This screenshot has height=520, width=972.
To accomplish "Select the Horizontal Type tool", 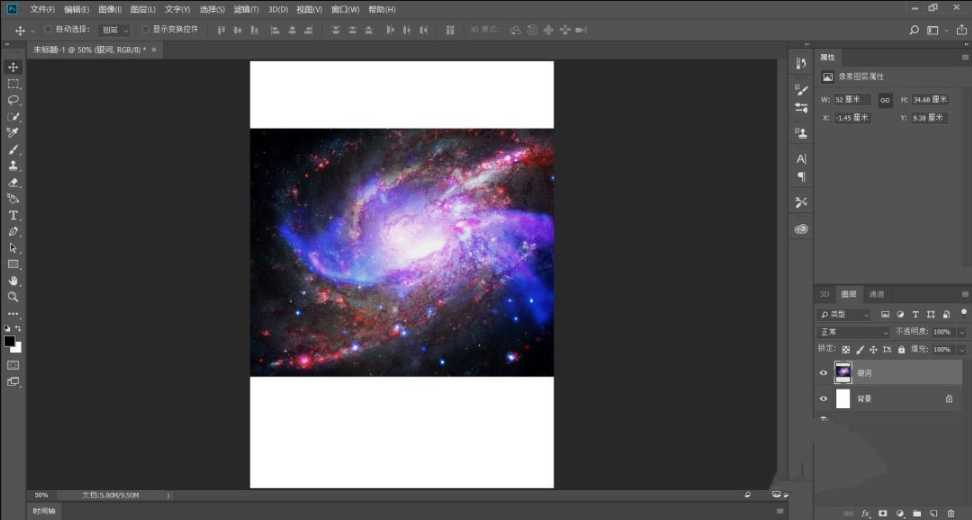I will point(14,215).
